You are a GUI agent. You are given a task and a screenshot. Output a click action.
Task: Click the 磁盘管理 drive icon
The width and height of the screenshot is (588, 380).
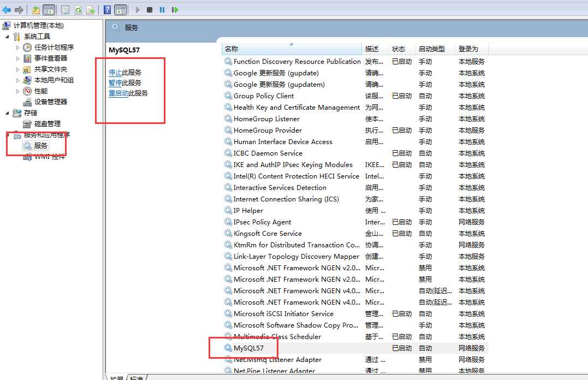[x=27, y=124]
